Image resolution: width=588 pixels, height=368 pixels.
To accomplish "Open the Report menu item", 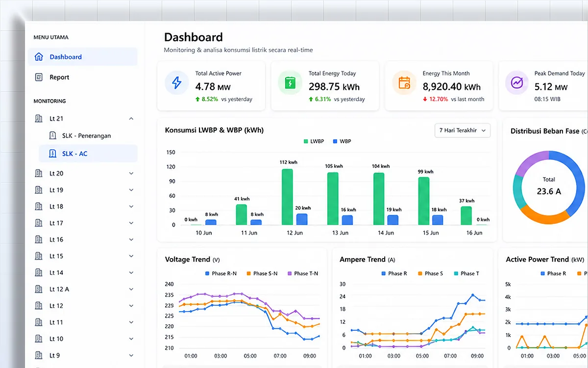I will (x=83, y=77).
